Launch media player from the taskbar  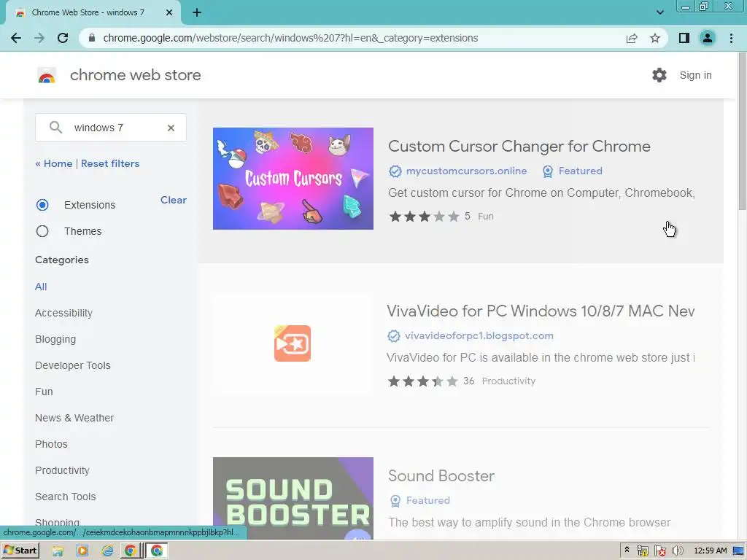pos(82,551)
